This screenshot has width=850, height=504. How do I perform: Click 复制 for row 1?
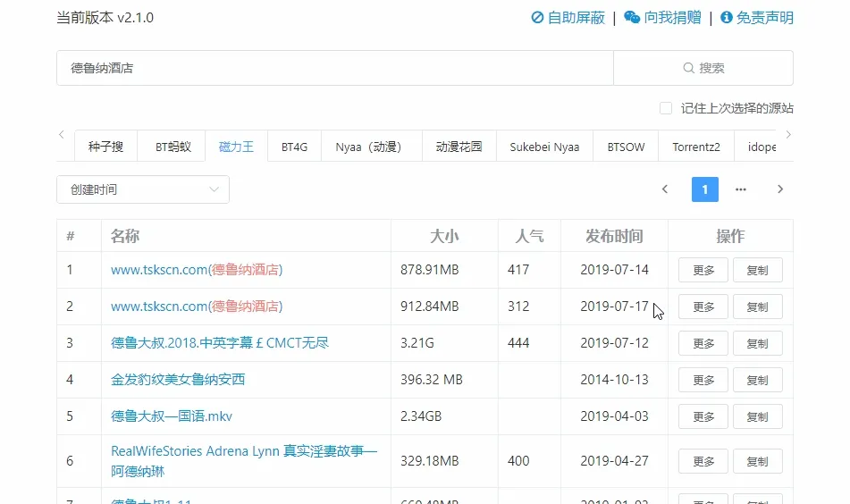758,270
